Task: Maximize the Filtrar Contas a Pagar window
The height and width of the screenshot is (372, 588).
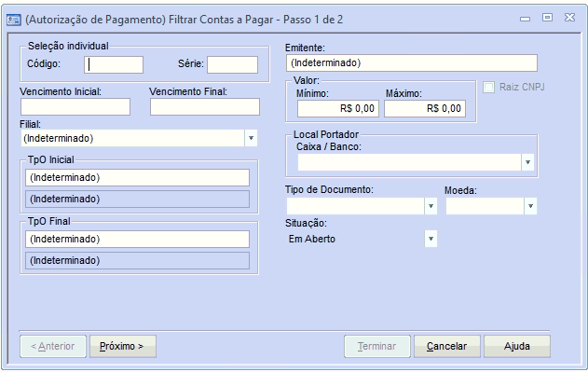Action: [548, 18]
